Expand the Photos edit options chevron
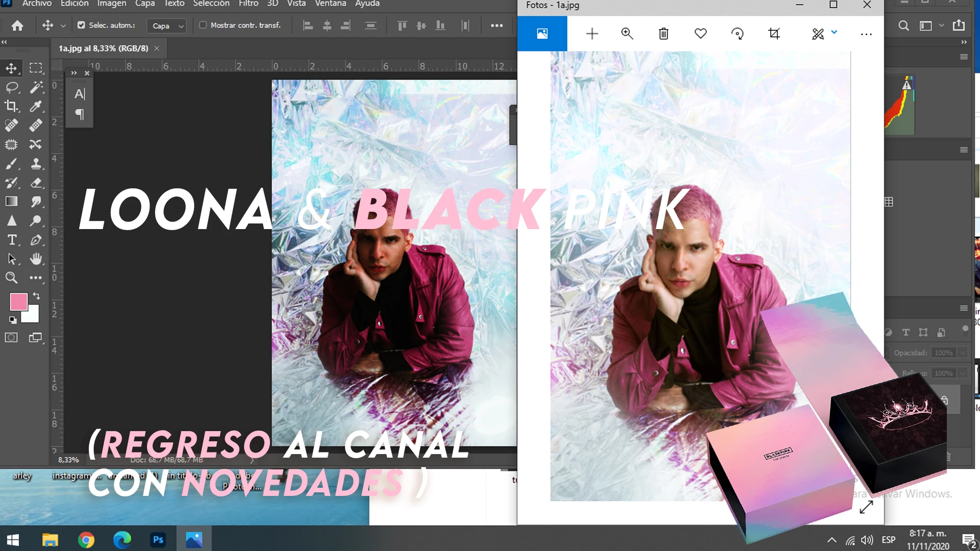This screenshot has width=980, height=551. (834, 32)
